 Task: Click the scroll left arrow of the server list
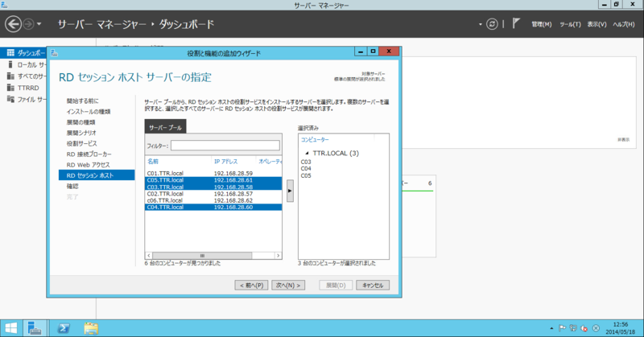click(149, 255)
